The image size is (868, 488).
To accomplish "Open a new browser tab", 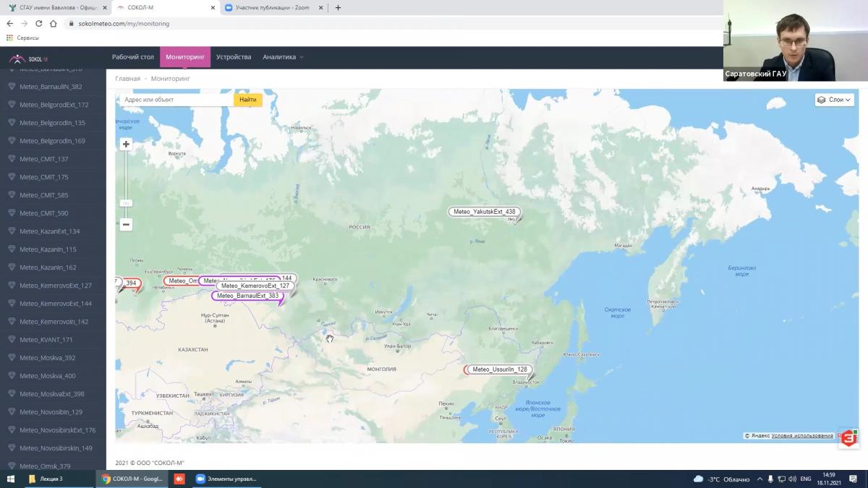I will [x=338, y=8].
